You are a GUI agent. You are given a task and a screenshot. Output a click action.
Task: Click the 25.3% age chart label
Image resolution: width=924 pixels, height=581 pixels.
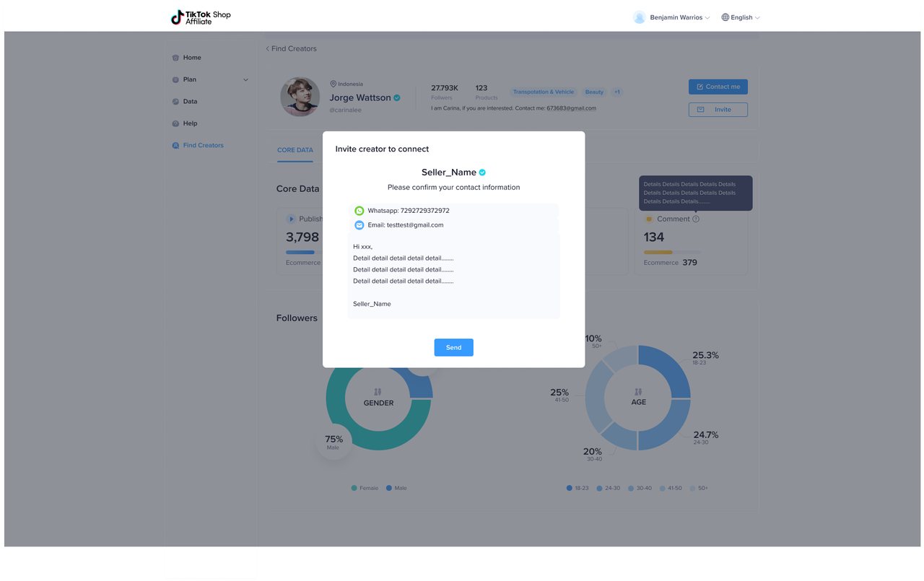pos(705,355)
